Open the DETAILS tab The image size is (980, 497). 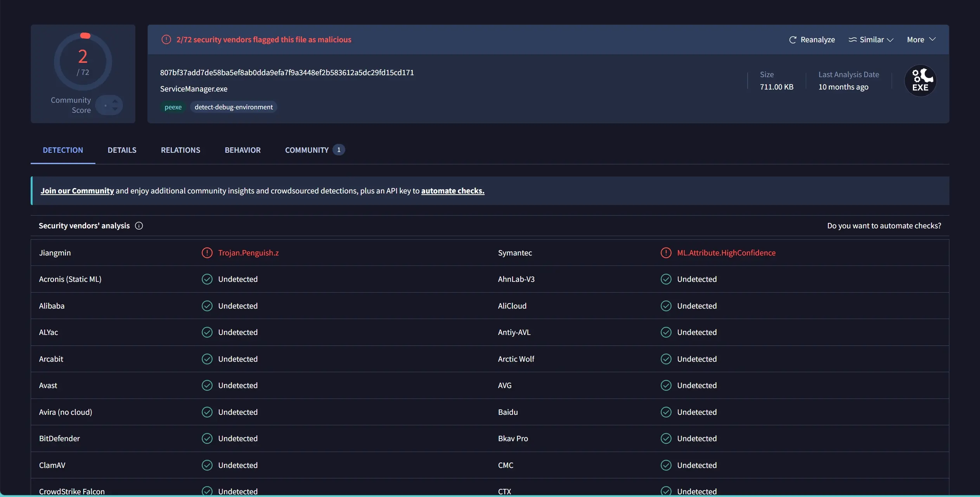(122, 150)
